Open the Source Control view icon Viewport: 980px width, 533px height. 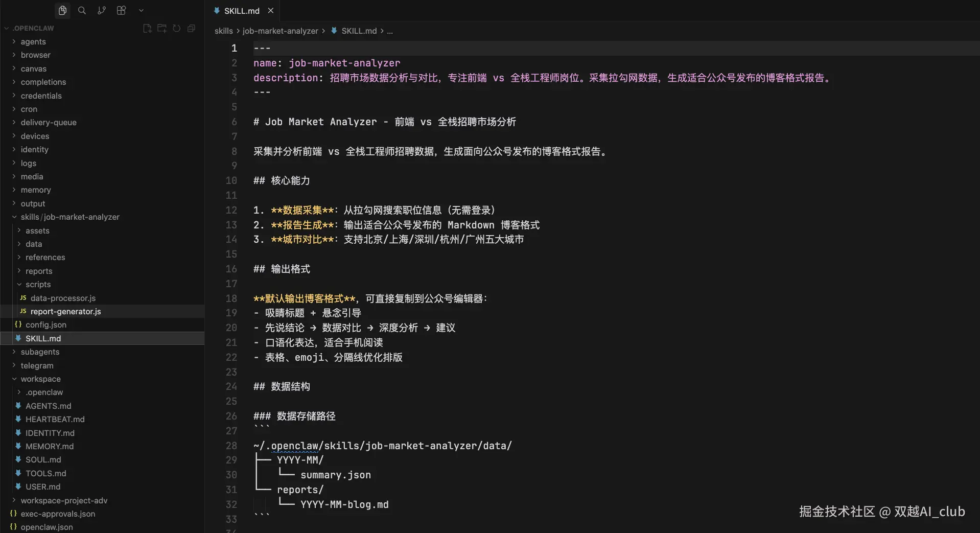pyautogui.click(x=102, y=10)
